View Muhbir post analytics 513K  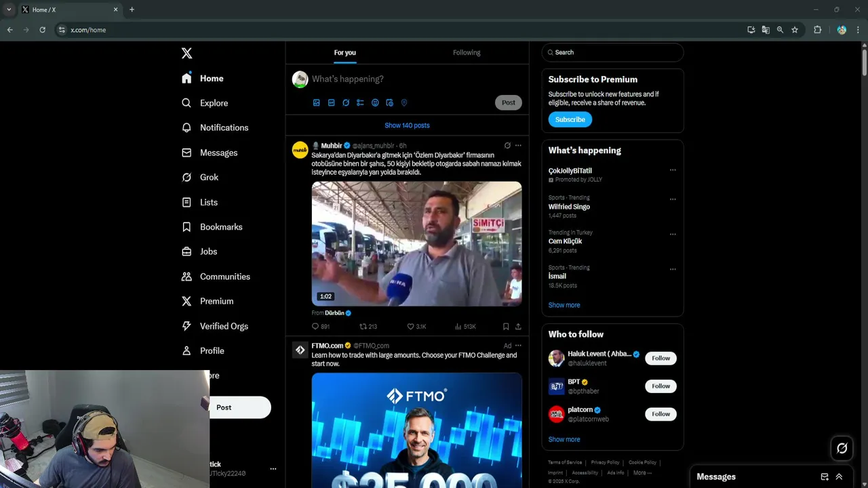(465, 327)
